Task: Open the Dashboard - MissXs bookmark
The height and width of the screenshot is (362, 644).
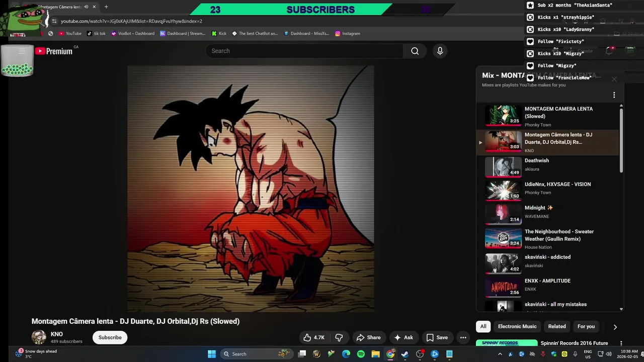Action: click(306, 33)
